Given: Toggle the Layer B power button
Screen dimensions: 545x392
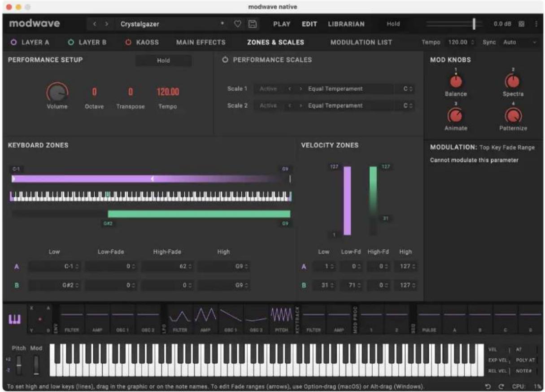Looking at the screenshot, I should (x=71, y=42).
